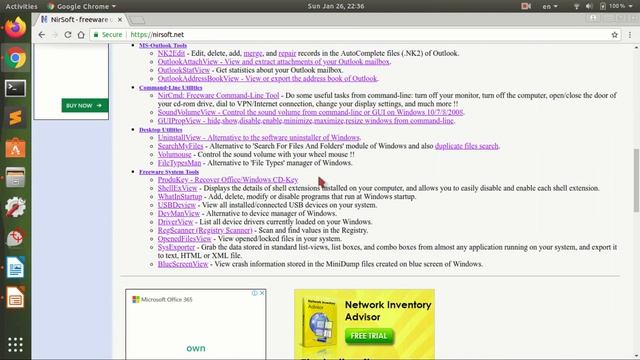Viewport: 640px width, 360px height.
Task: Open the SoundVolumeView link
Action: [x=311, y=112]
